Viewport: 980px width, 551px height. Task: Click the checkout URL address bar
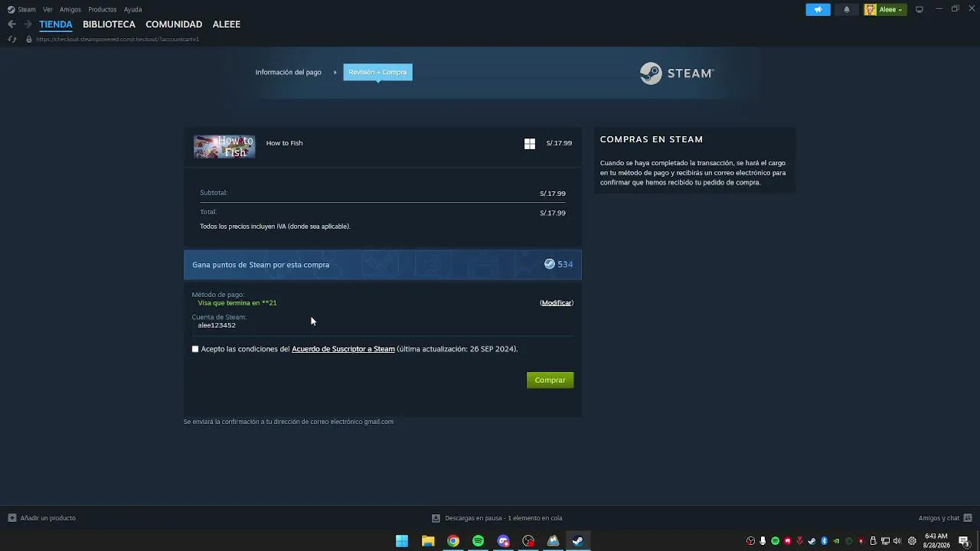pos(117,39)
